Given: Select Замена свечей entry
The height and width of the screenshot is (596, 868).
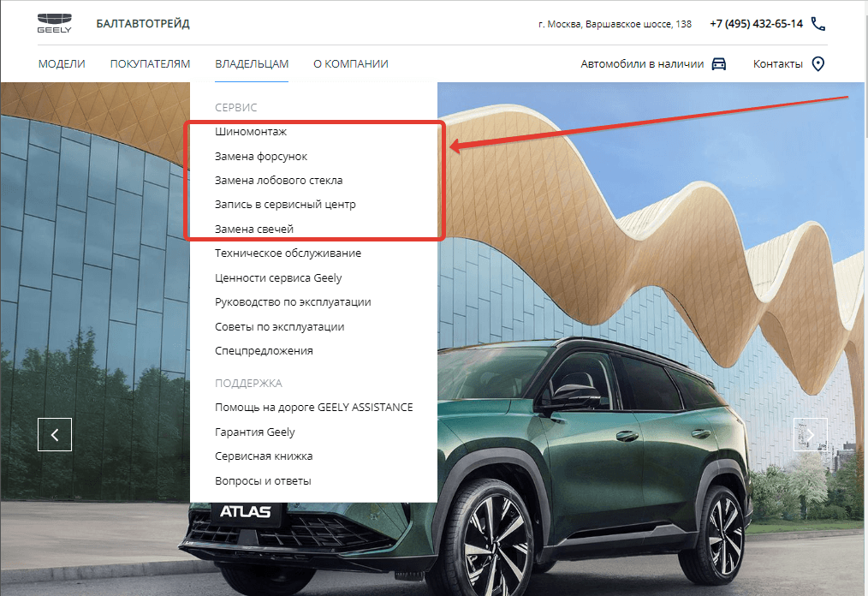Looking at the screenshot, I should point(254,229).
